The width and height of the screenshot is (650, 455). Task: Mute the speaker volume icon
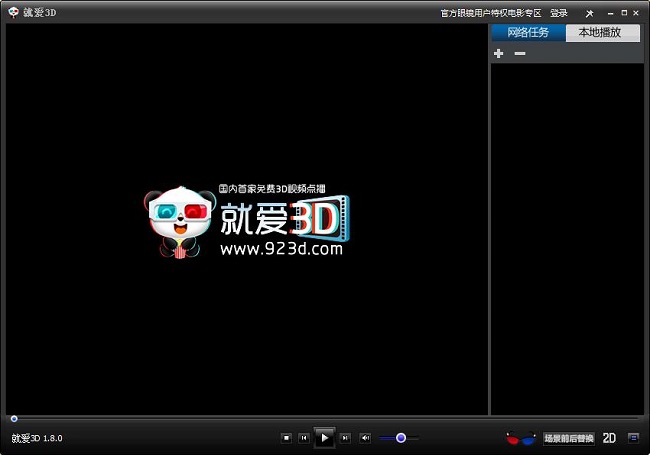(365, 438)
